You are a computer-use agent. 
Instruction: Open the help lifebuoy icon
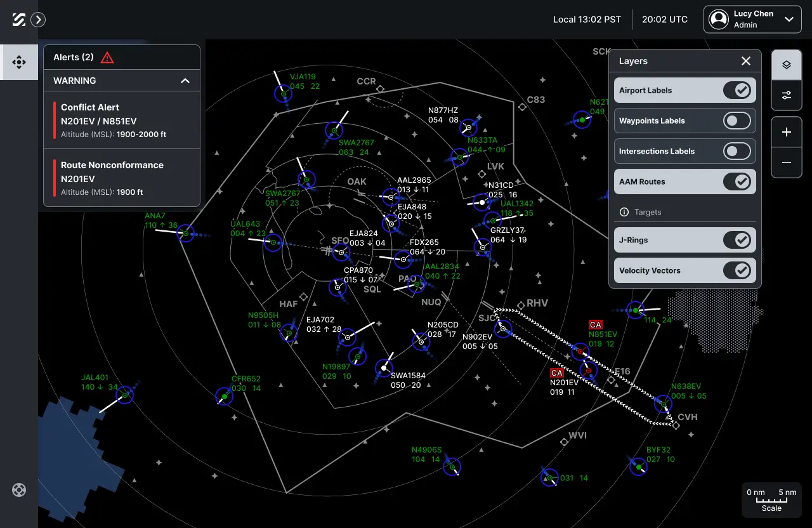(x=19, y=490)
